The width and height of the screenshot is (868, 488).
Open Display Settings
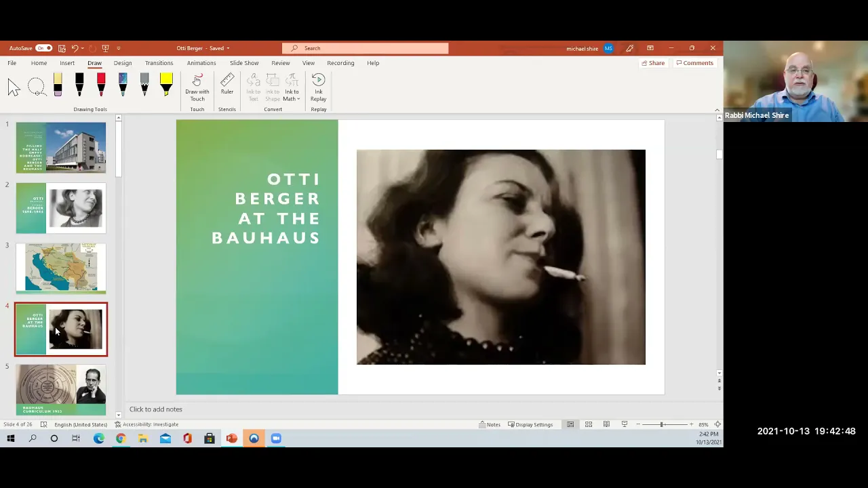530,424
